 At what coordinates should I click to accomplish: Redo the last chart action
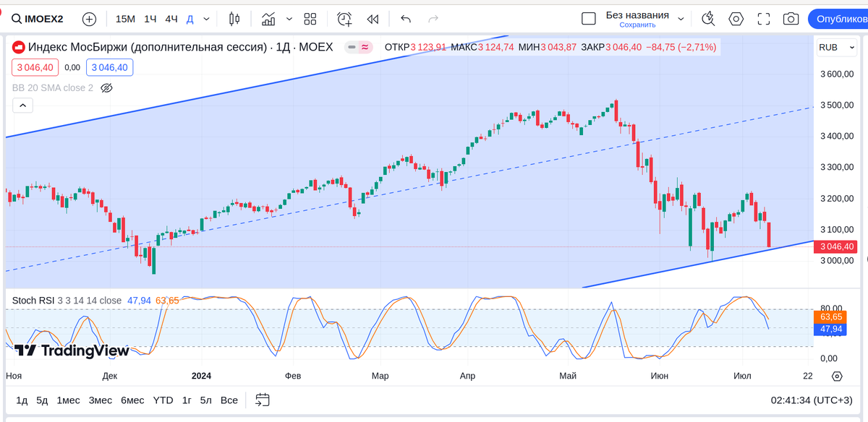[x=433, y=19]
